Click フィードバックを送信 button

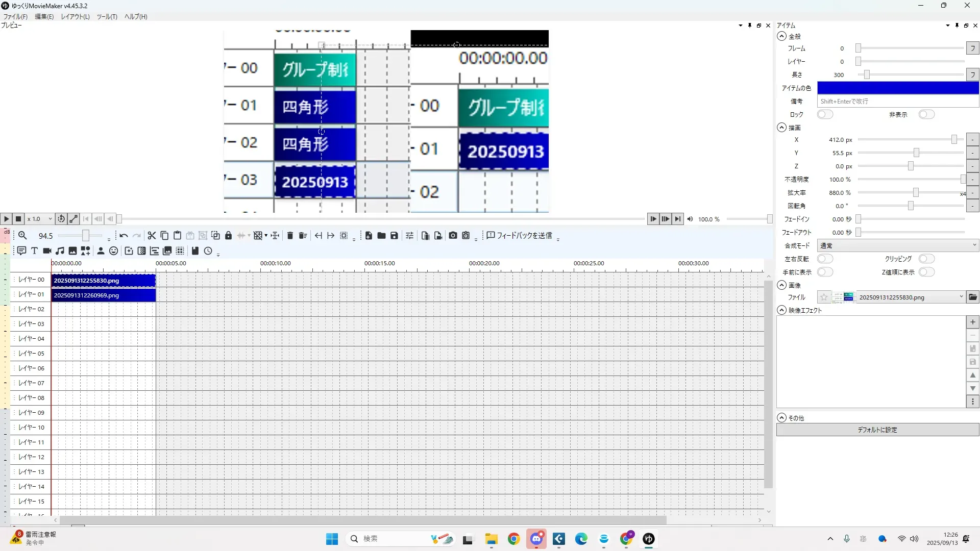tap(520, 235)
